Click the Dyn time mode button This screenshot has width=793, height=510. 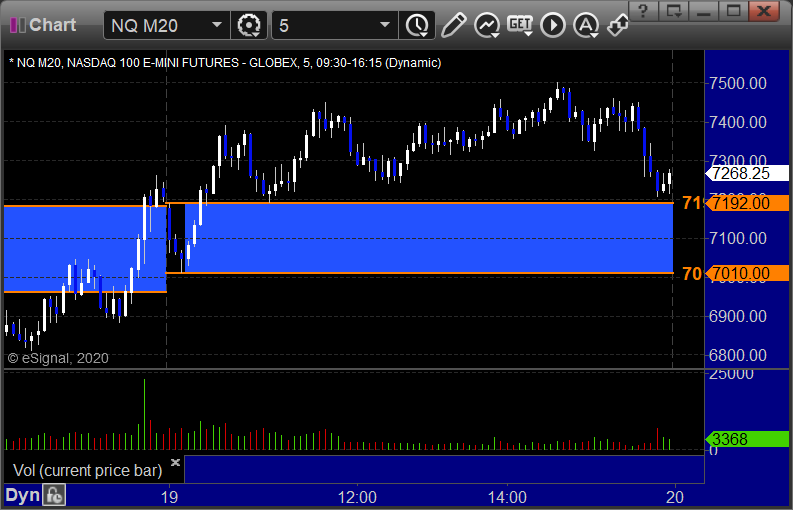click(x=22, y=495)
